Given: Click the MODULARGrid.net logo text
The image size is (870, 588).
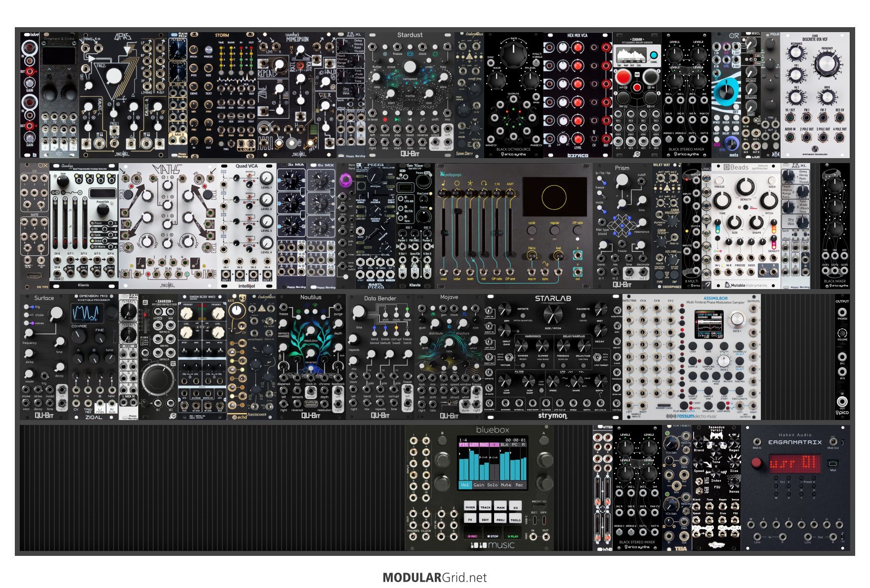Looking at the screenshot, I should pyautogui.click(x=435, y=578).
